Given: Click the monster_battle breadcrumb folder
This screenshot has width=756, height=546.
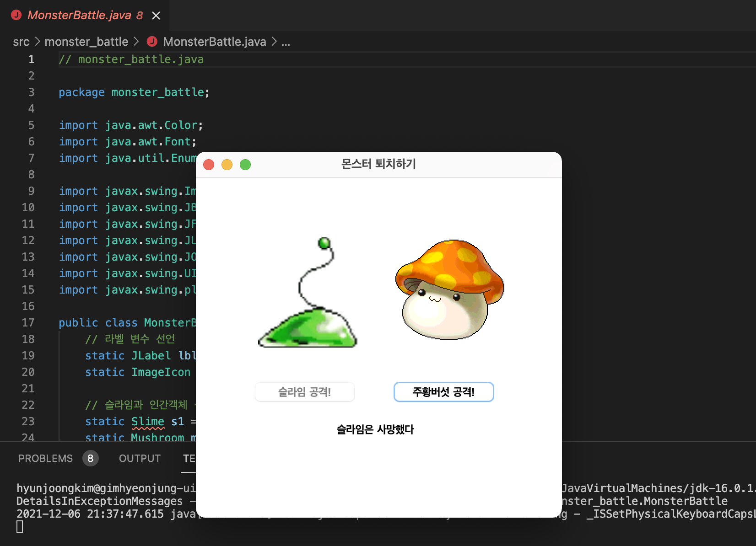Looking at the screenshot, I should click(86, 42).
